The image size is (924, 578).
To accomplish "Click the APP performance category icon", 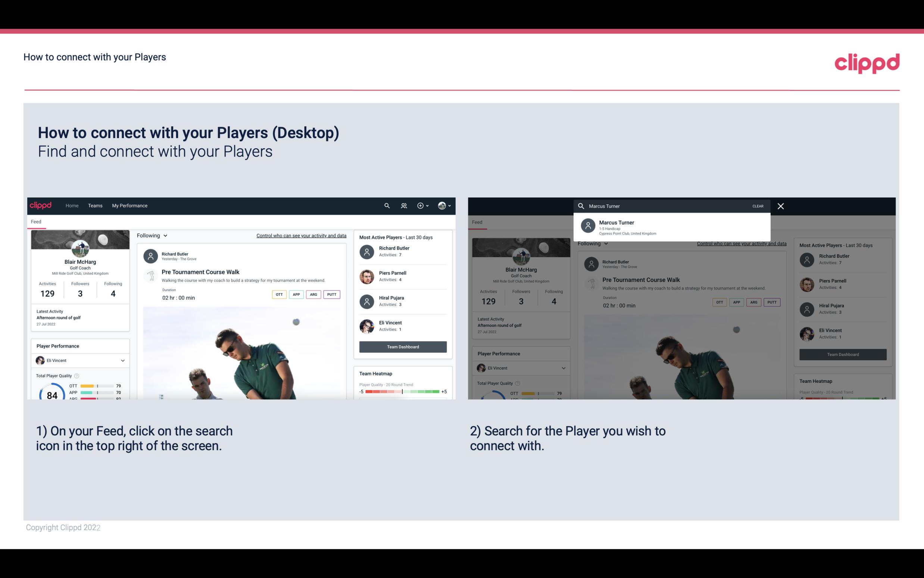I will point(295,294).
